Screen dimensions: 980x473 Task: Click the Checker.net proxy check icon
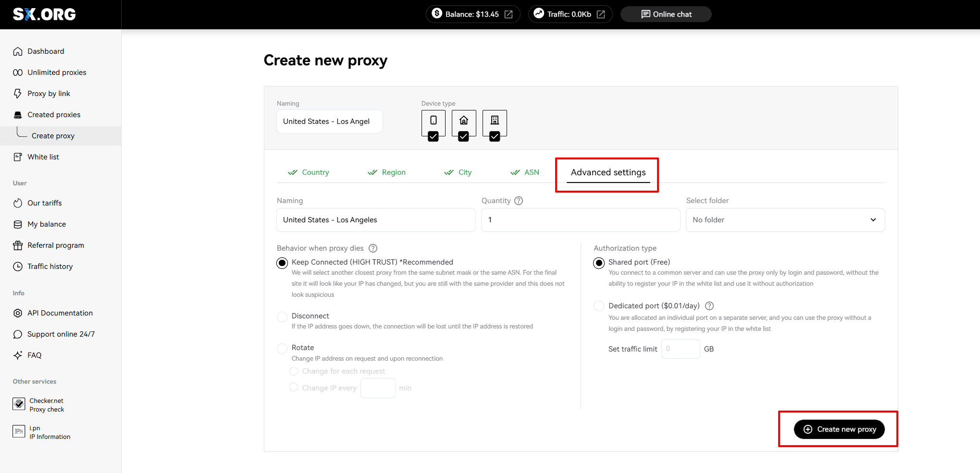click(x=19, y=404)
